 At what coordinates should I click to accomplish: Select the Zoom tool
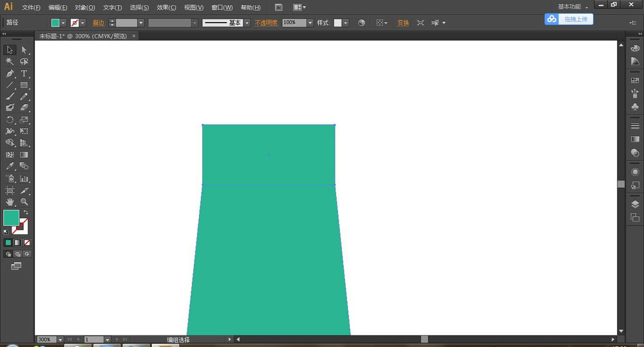[24, 202]
